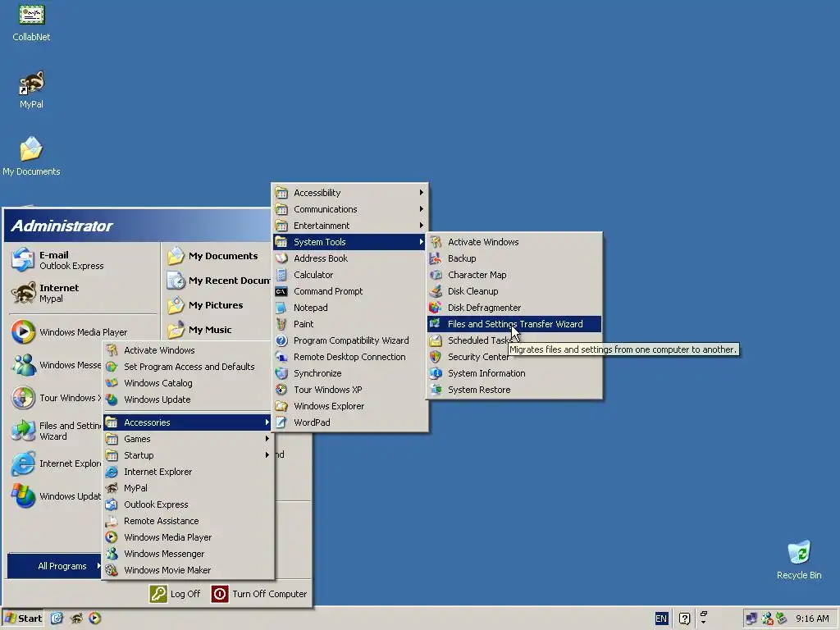Click the Start button

tap(23, 619)
